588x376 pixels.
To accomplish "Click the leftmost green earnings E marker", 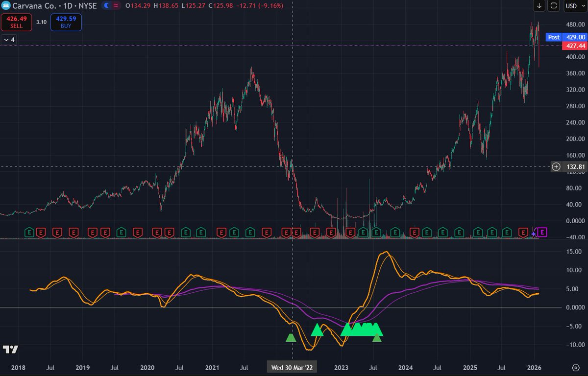I will point(29,232).
